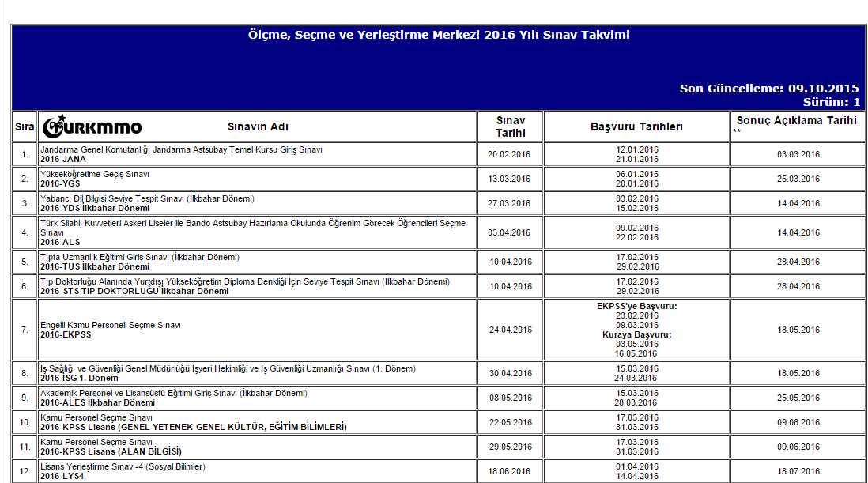Click row number "12." in Sıra column

(25, 471)
